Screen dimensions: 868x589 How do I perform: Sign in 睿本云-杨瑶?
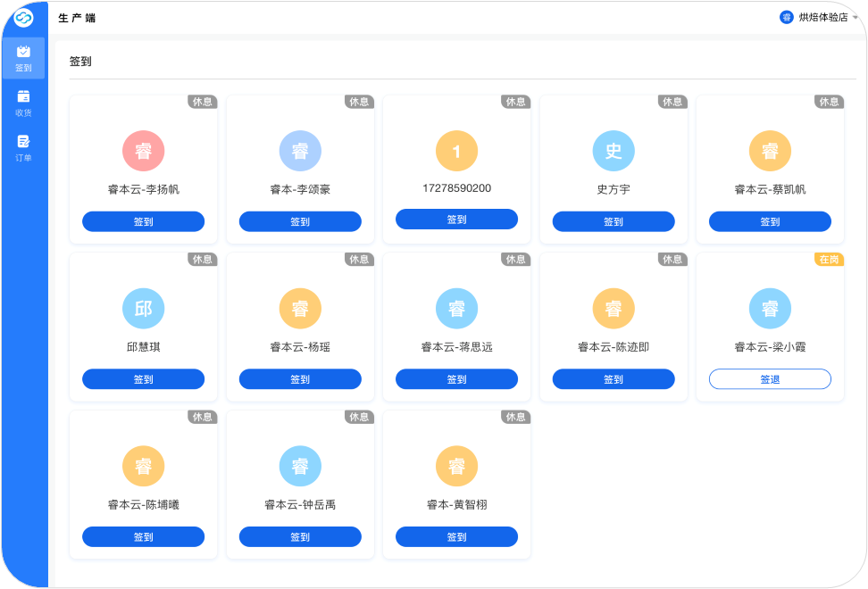click(x=300, y=379)
